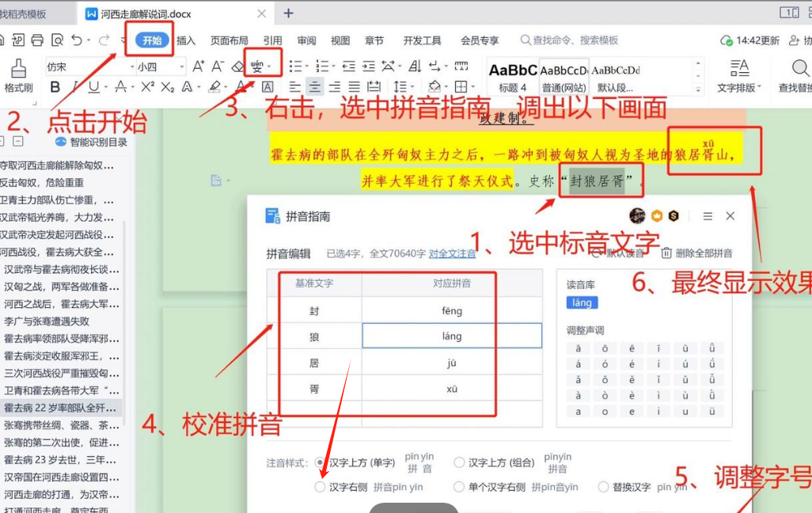812x513 pixels.
Task: Click the Format Painter (格式刷) tool
Action: click(18, 76)
